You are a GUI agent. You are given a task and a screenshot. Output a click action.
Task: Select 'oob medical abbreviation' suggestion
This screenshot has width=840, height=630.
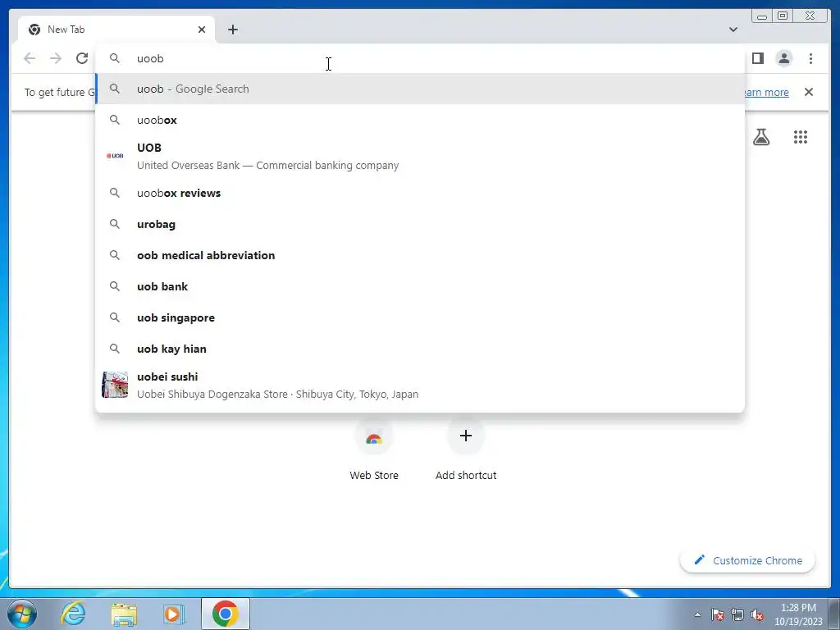tap(420, 255)
